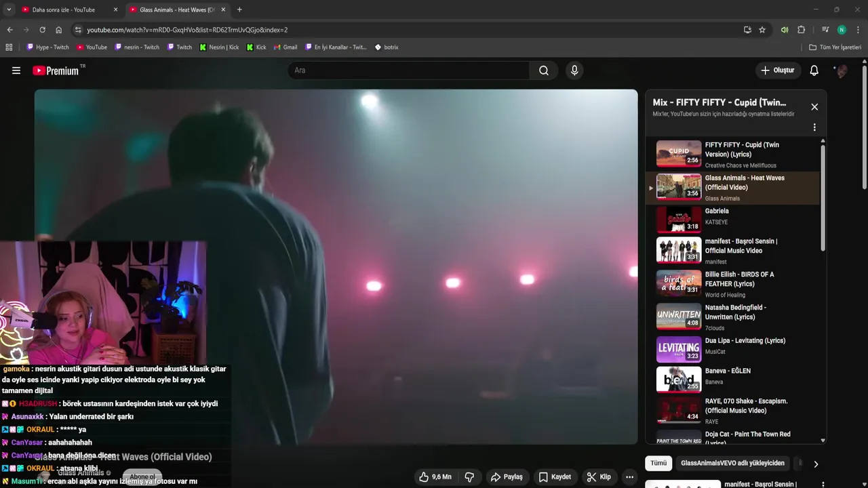868x488 pixels.
Task: Reload the page in Chrome
Action: [42, 30]
